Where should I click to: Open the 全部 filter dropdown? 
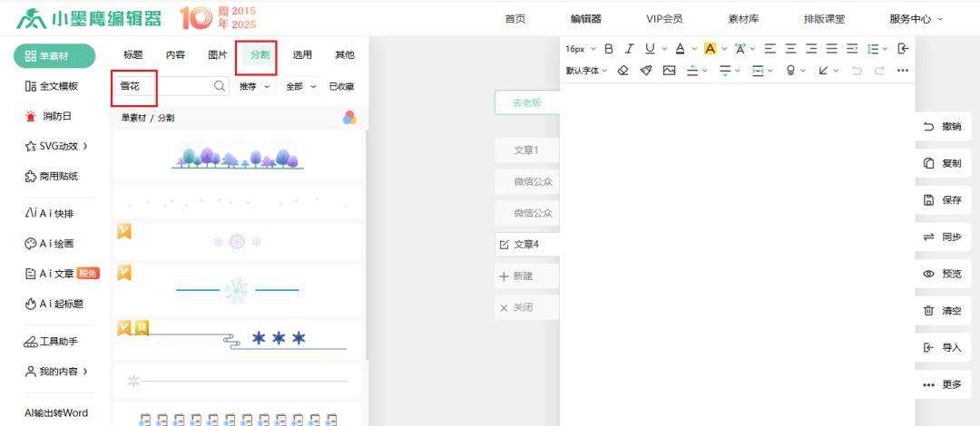[x=302, y=87]
